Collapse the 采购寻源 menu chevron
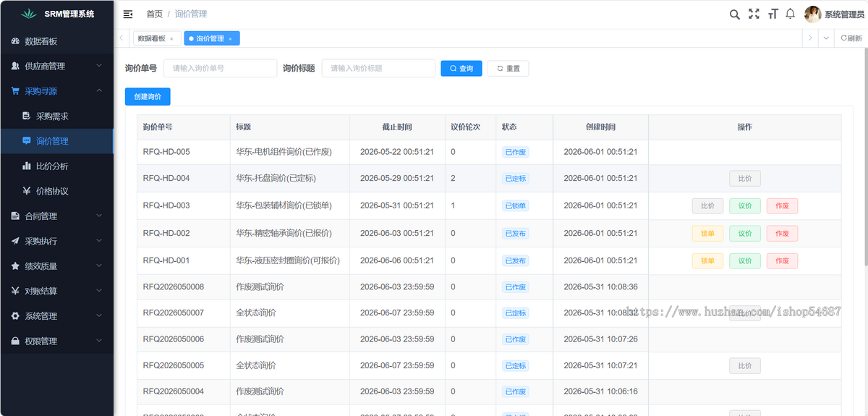Viewport: 868px width, 416px height. click(x=99, y=91)
